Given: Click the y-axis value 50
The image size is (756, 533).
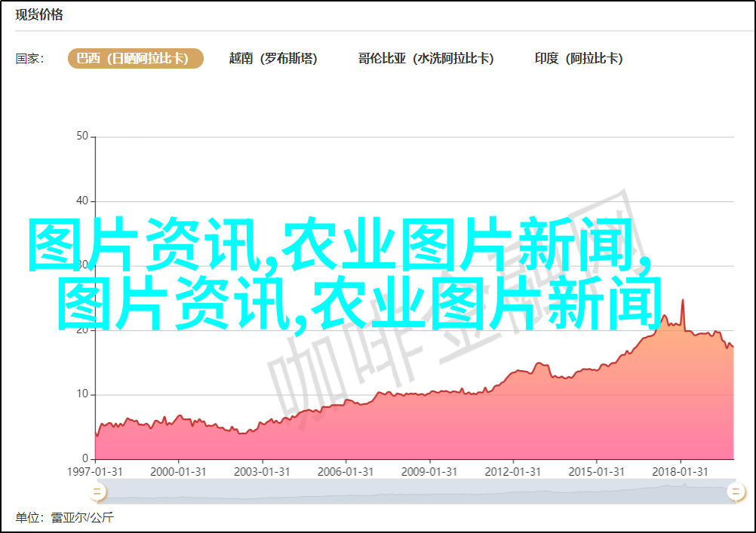Looking at the screenshot, I should click(x=82, y=136).
